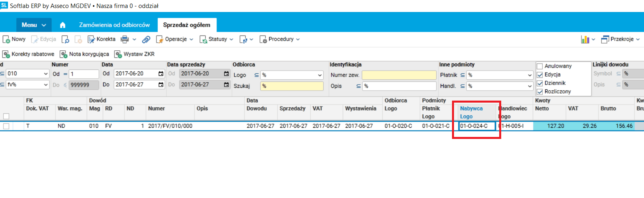This screenshot has height=198, width=644.
Task: Enable the Anulowany checkbox
Action: pyautogui.click(x=540, y=66)
